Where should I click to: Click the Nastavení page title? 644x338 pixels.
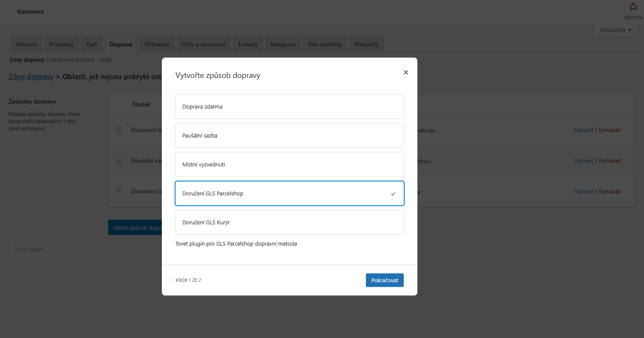coord(30,11)
